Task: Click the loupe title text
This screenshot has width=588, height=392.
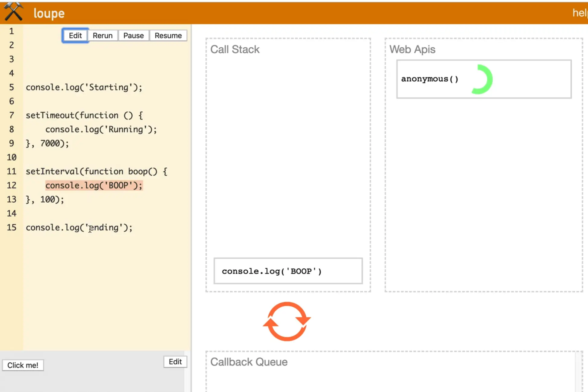Action: pos(49,13)
